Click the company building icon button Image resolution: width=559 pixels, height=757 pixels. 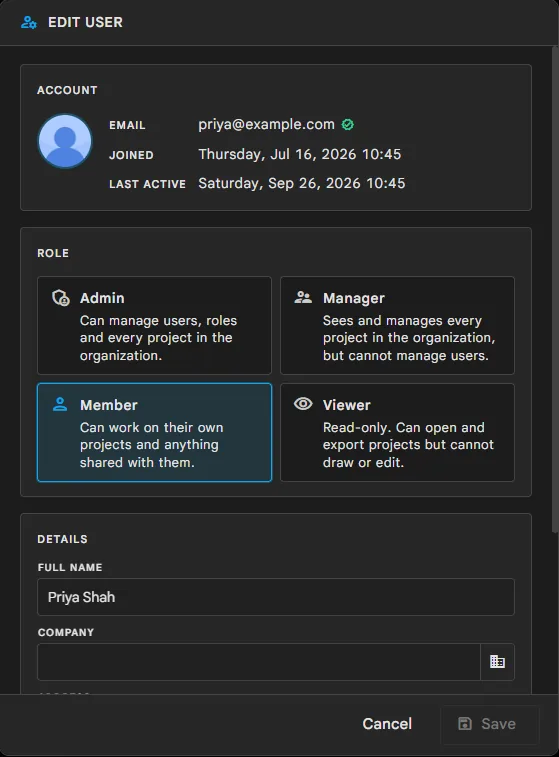[497, 661]
